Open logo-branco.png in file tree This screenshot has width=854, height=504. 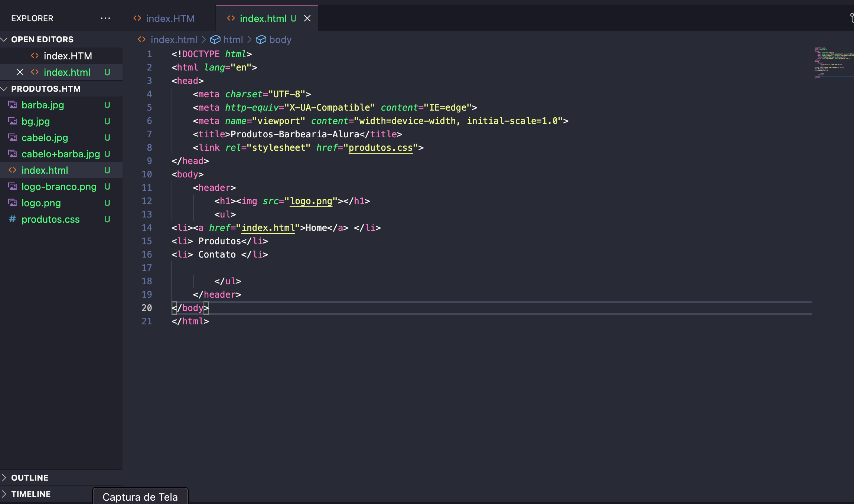click(x=61, y=187)
